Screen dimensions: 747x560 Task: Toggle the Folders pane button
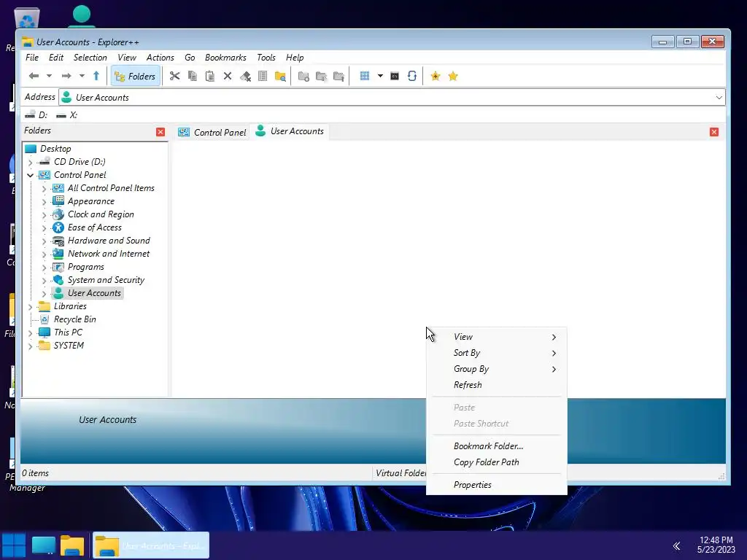[135, 76]
